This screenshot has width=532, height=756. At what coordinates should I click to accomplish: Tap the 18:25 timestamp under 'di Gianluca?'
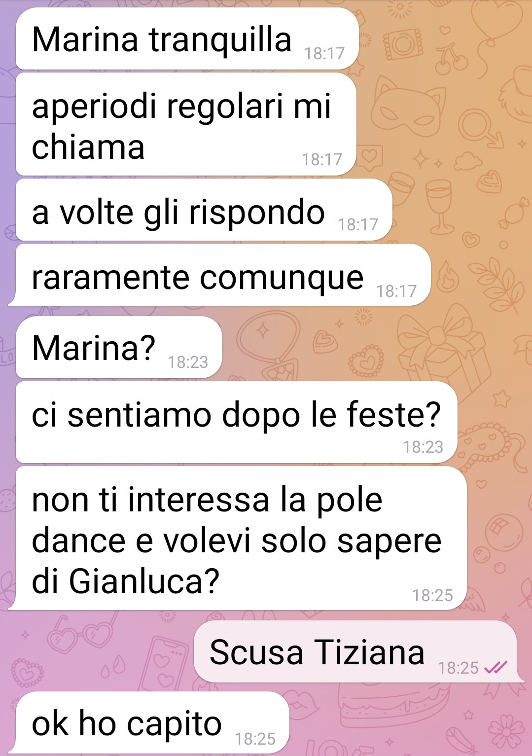click(432, 595)
